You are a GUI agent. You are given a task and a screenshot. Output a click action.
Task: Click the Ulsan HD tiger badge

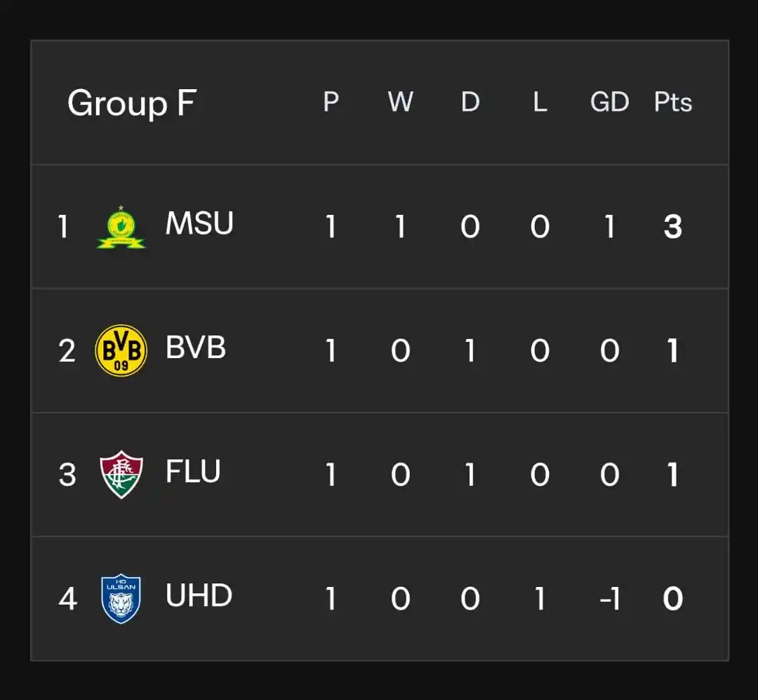(x=121, y=598)
